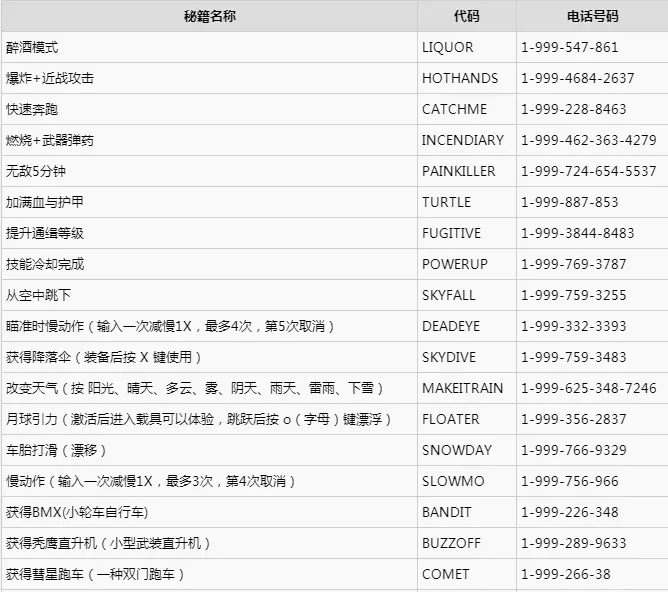Click the 电话号码 column header
668x592 pixels.
click(592, 16)
